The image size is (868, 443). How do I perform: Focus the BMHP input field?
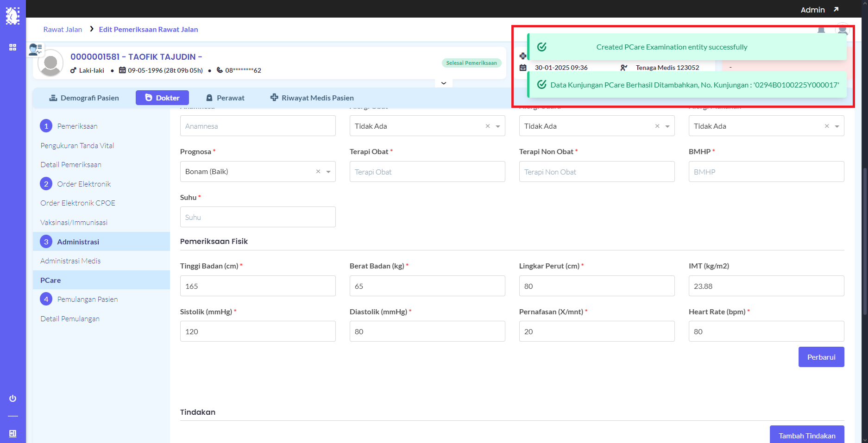(x=766, y=172)
